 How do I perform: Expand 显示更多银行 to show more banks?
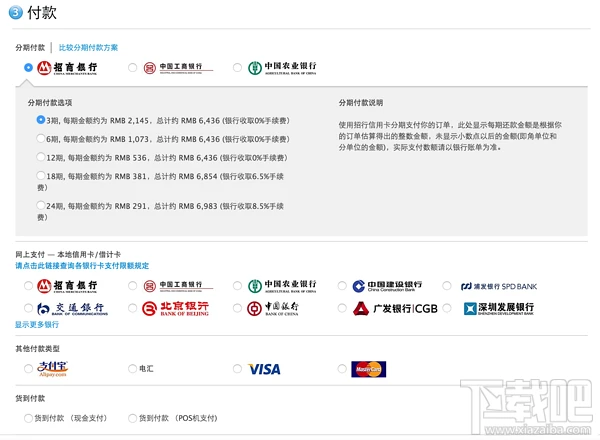coord(37,324)
